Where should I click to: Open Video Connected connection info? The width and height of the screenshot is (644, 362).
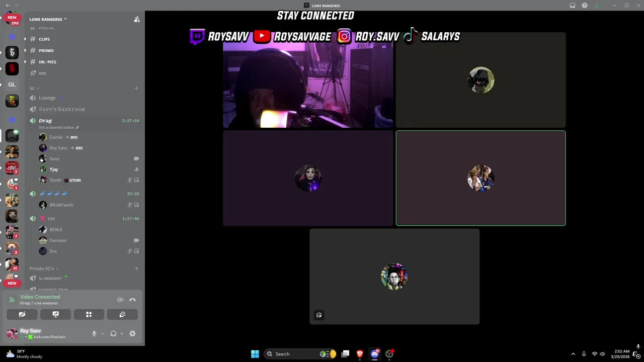point(40,297)
